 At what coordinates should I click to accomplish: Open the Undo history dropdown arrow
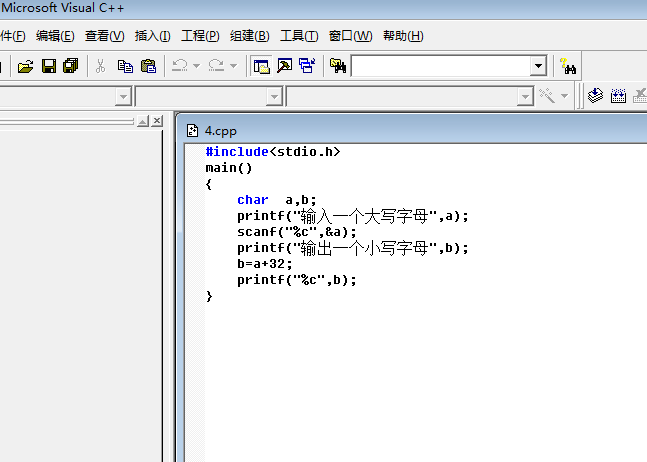[x=196, y=66]
